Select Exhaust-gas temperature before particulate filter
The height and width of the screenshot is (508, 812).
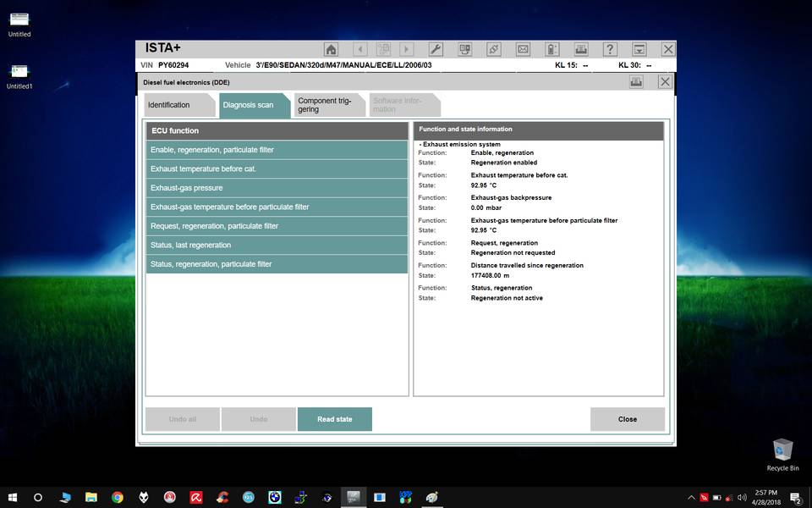tap(277, 207)
